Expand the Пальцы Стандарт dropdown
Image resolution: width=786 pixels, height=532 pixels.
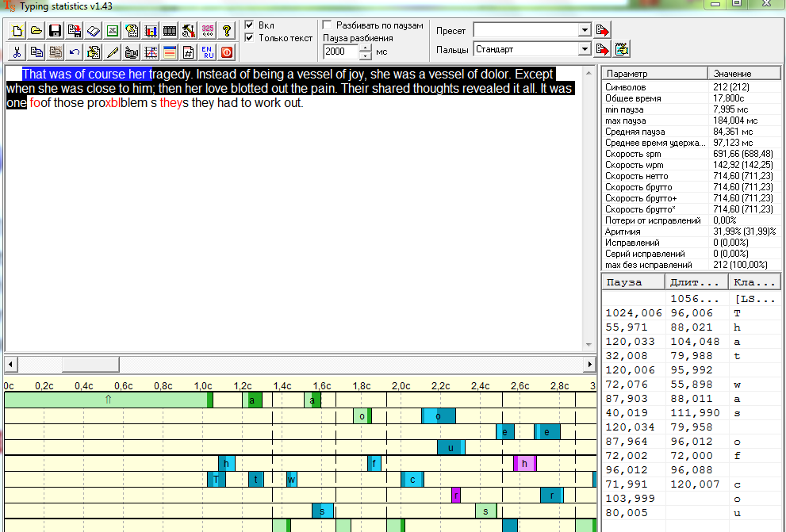(x=585, y=49)
